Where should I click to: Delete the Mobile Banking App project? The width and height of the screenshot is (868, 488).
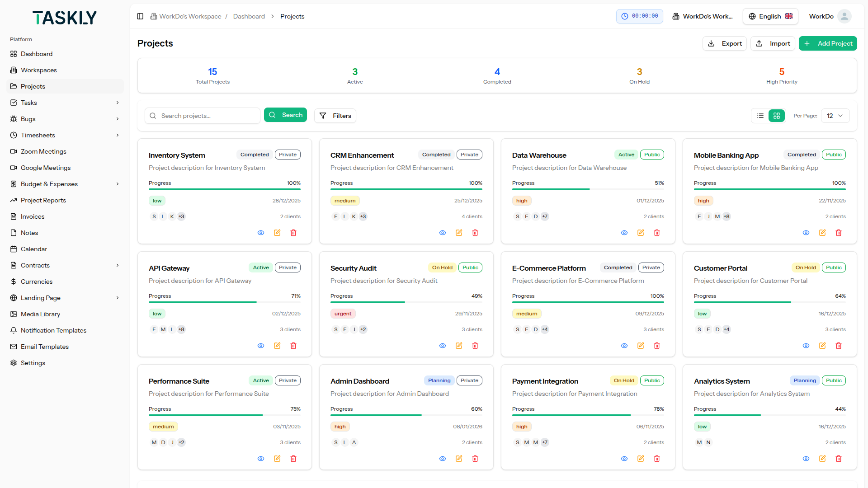839,233
